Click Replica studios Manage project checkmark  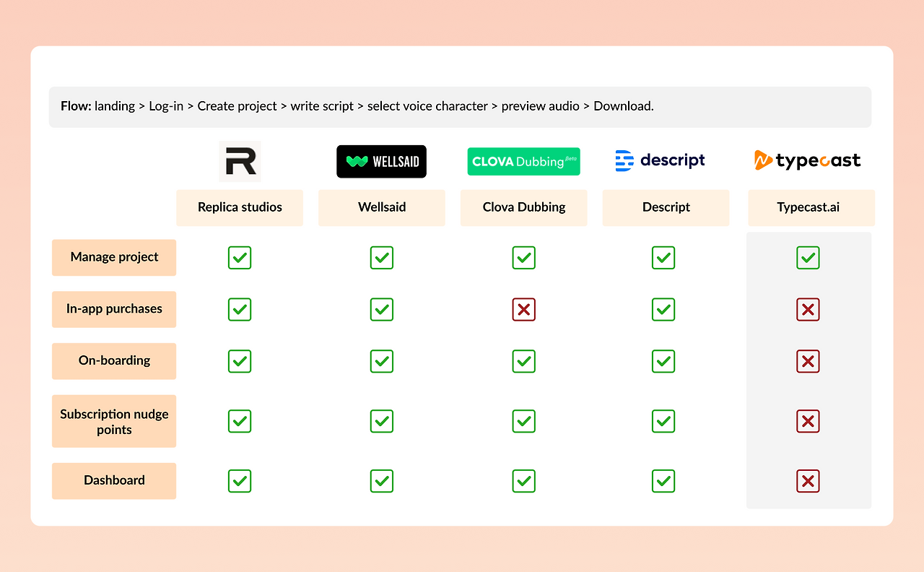(240, 258)
